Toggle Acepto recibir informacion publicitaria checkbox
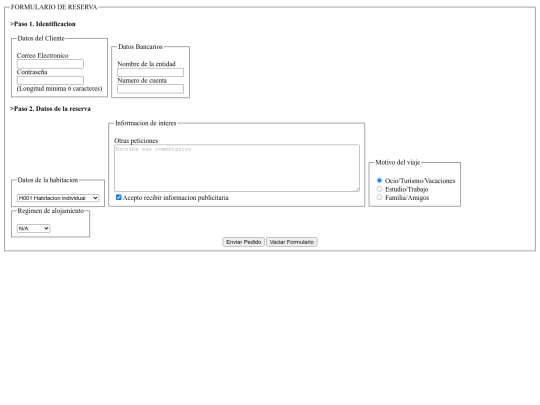Image resolution: width=540 pixels, height=405 pixels. 118,197
